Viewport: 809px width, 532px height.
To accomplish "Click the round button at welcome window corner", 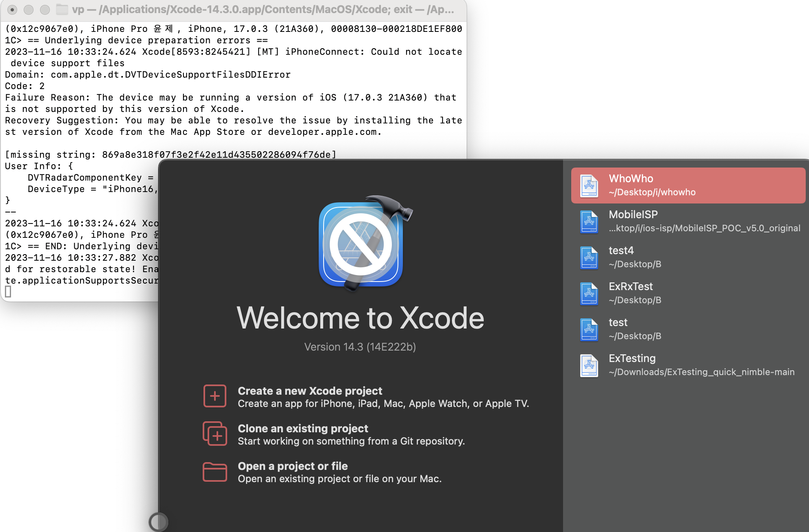I will point(158,522).
